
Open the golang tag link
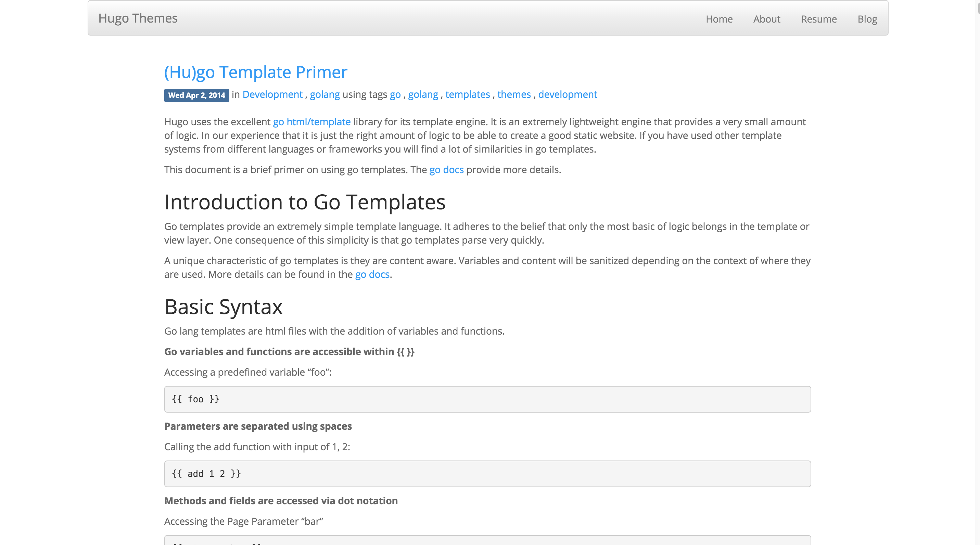pos(423,94)
